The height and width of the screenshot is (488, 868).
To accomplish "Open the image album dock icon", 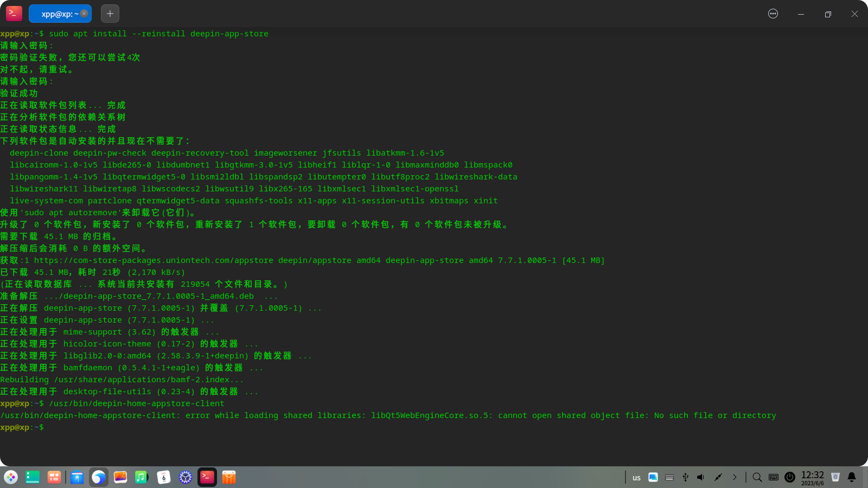I will click(x=120, y=477).
